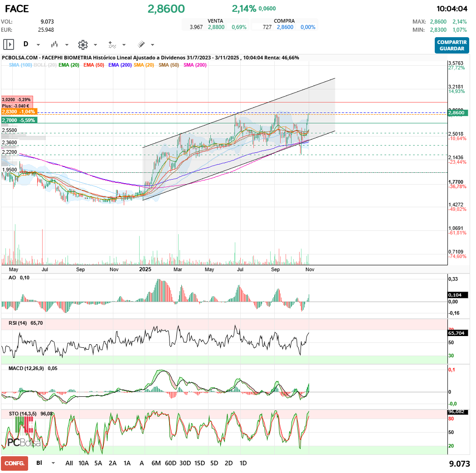The image size is (476, 473).
Task: Click the collapse side panel icon
Action: (x=9, y=44)
